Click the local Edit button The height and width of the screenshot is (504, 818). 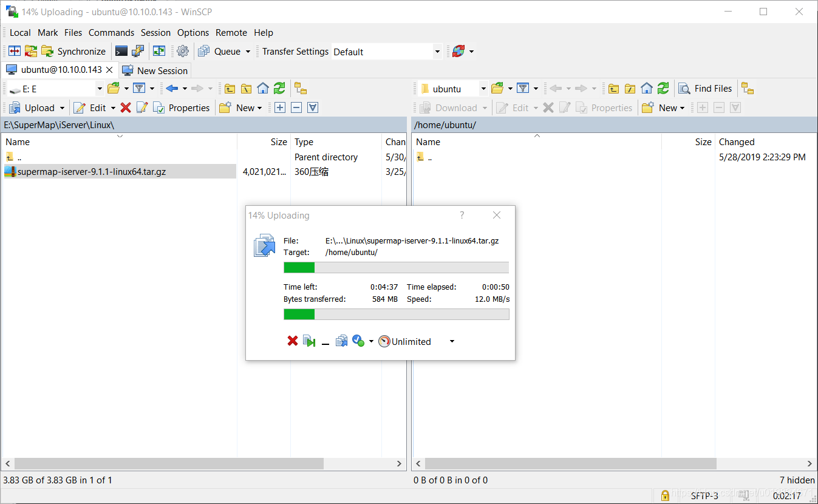coord(90,107)
